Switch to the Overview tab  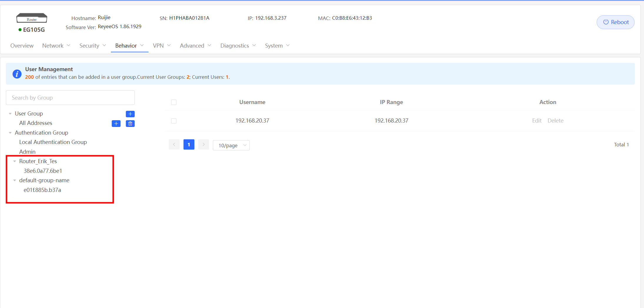pyautogui.click(x=22, y=46)
